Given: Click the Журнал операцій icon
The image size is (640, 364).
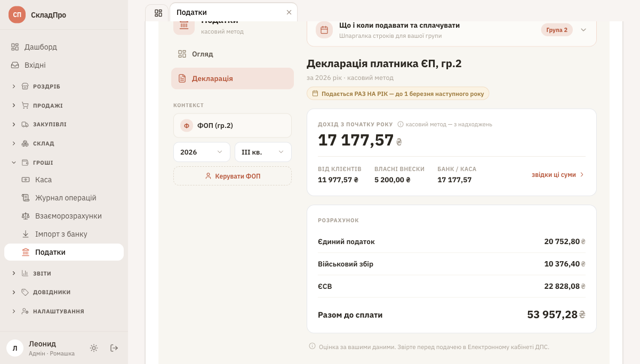Looking at the screenshot, I should [x=26, y=198].
